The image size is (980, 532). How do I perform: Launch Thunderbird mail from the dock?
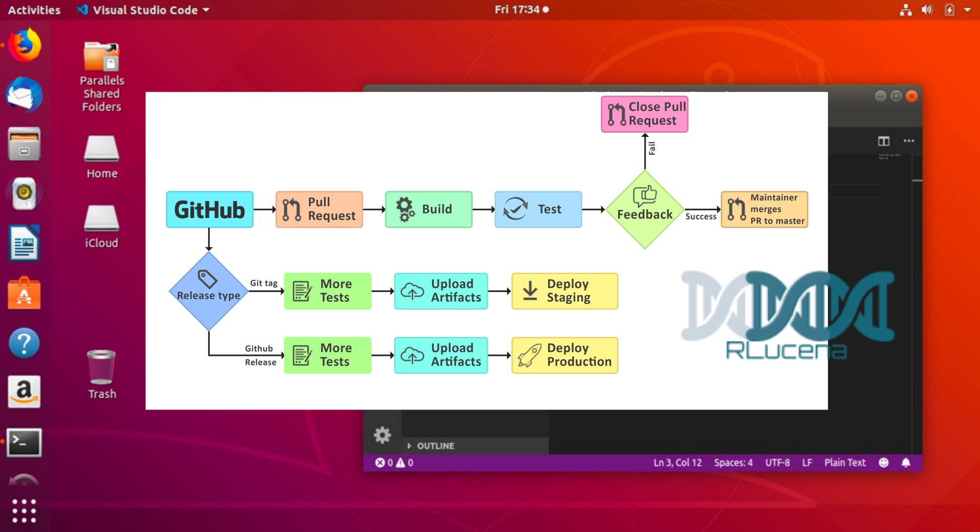coord(24,95)
